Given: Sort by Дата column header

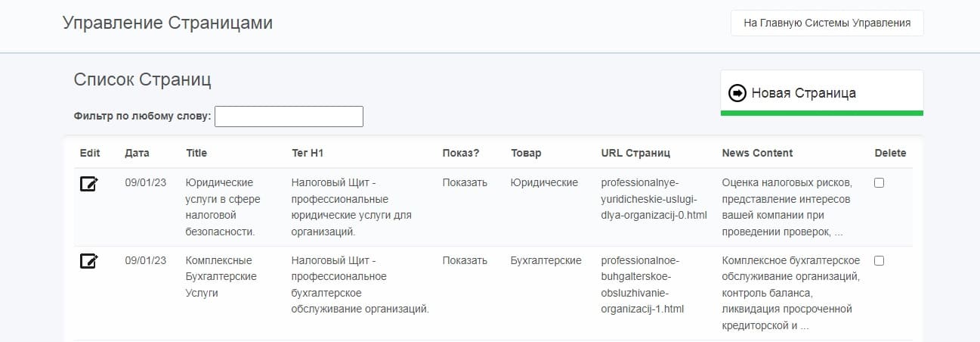Looking at the screenshot, I should [x=137, y=153].
